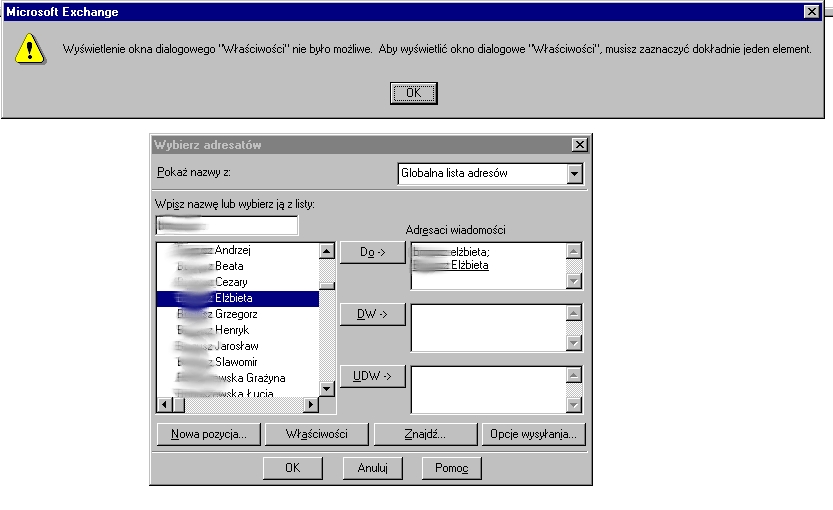This screenshot has height=510, width=833.
Task: Open Opcje wysyłania... settings
Action: [x=533, y=434]
